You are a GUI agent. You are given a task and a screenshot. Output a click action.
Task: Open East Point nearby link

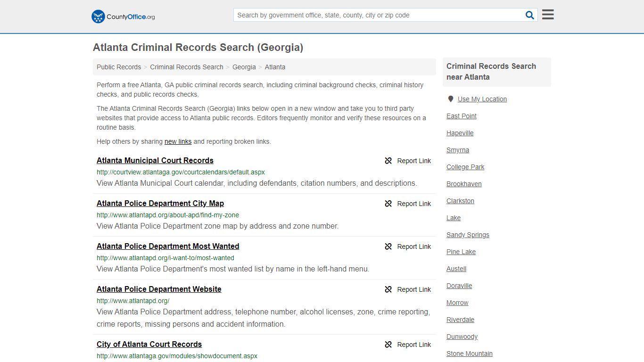(462, 116)
